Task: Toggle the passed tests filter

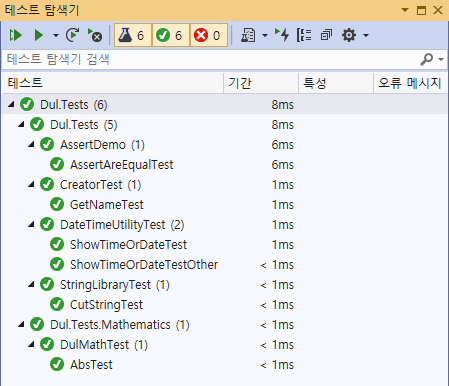Action: tap(171, 35)
